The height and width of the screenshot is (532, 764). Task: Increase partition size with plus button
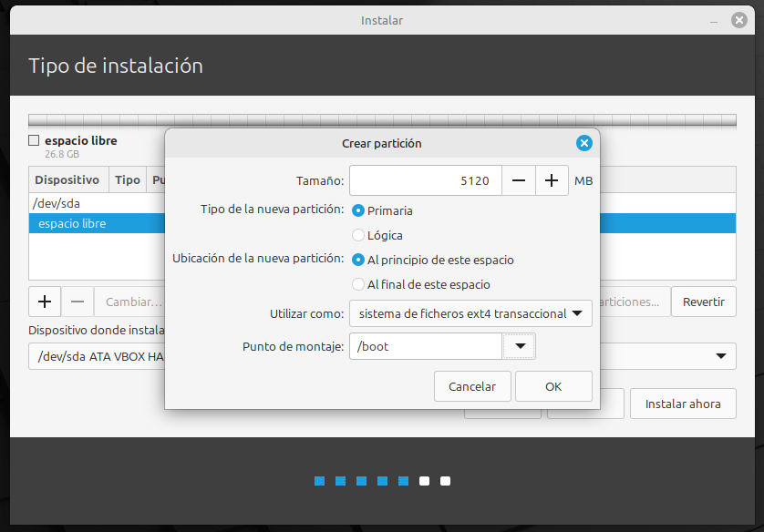552,180
